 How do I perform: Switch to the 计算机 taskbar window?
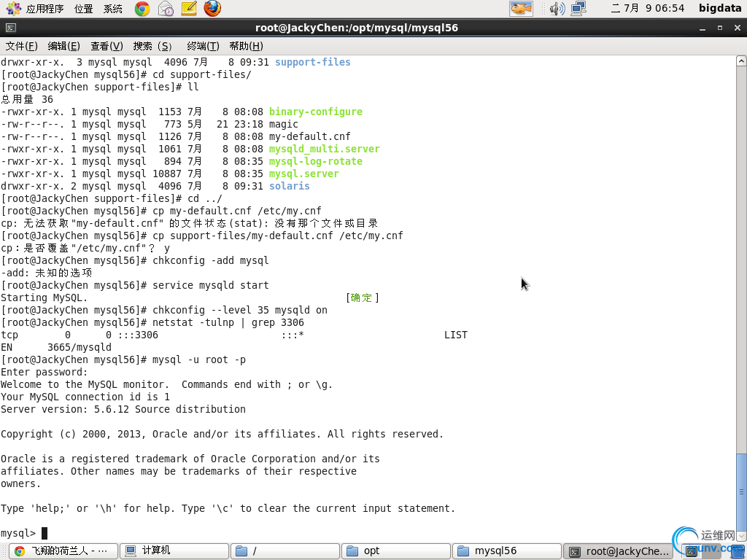(174, 551)
